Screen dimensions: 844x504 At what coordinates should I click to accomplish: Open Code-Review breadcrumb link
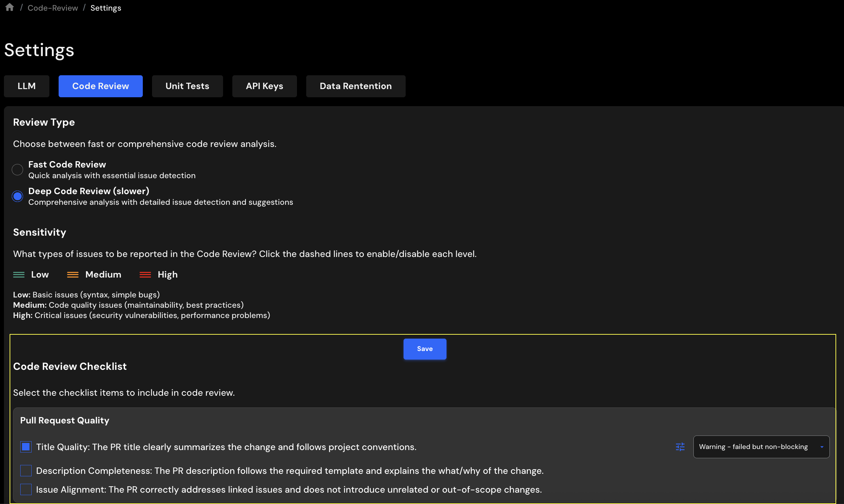coord(53,8)
